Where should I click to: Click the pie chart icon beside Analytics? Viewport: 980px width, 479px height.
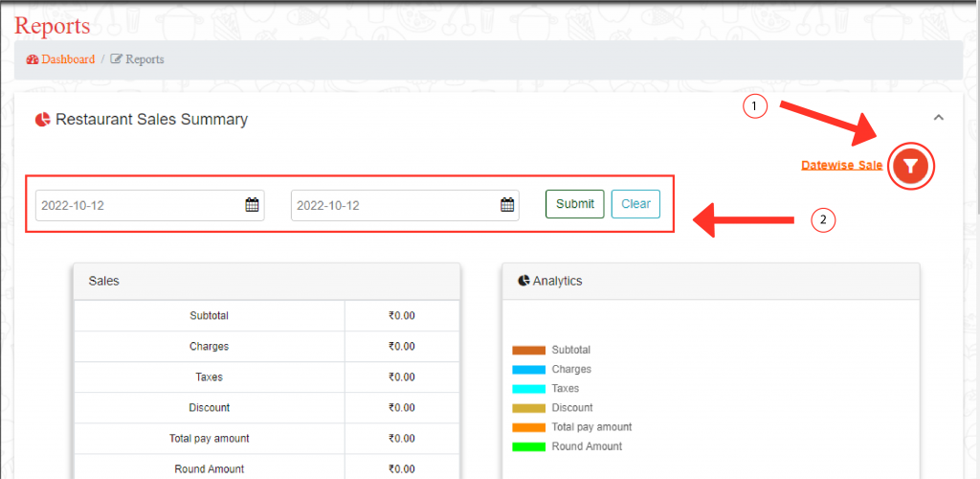523,281
